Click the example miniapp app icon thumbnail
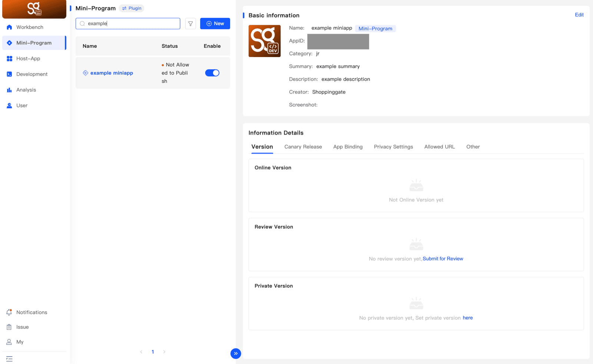The image size is (593, 364). (265, 41)
